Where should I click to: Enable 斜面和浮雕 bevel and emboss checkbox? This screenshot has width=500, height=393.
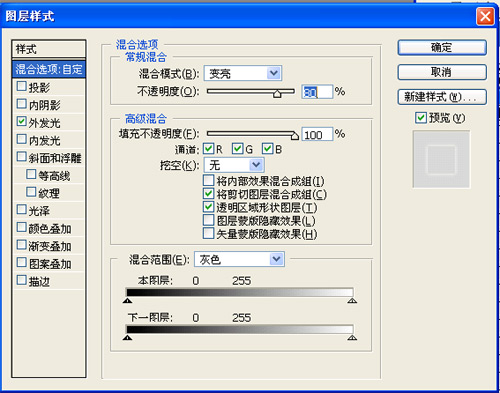22,157
